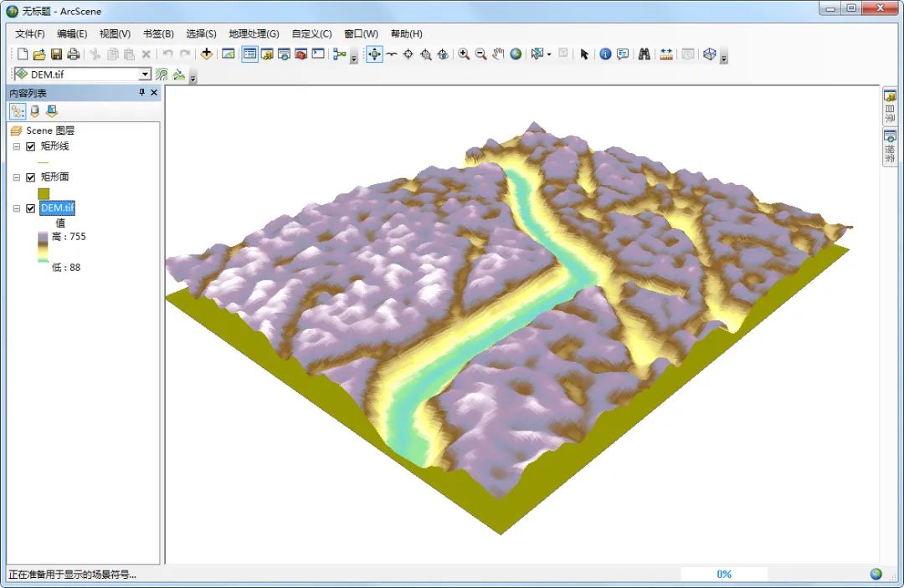
Task: Open the red ArcToolbox icon
Action: pos(301,54)
